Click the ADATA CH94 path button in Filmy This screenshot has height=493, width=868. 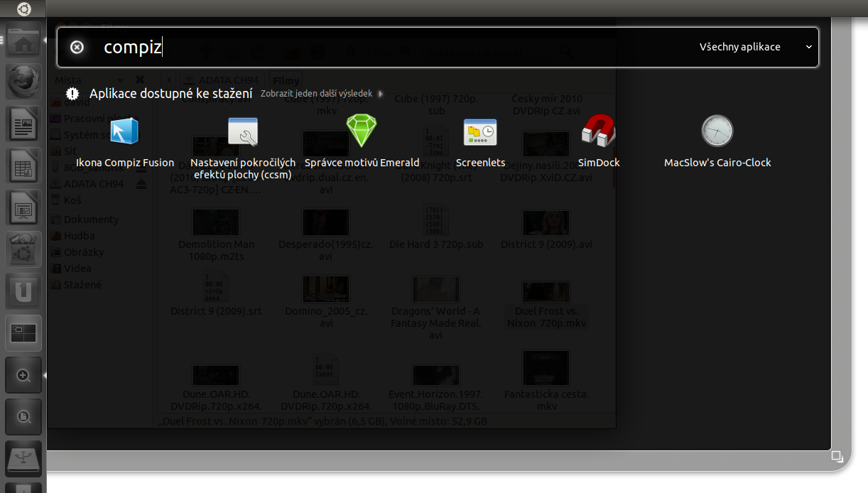[x=222, y=80]
